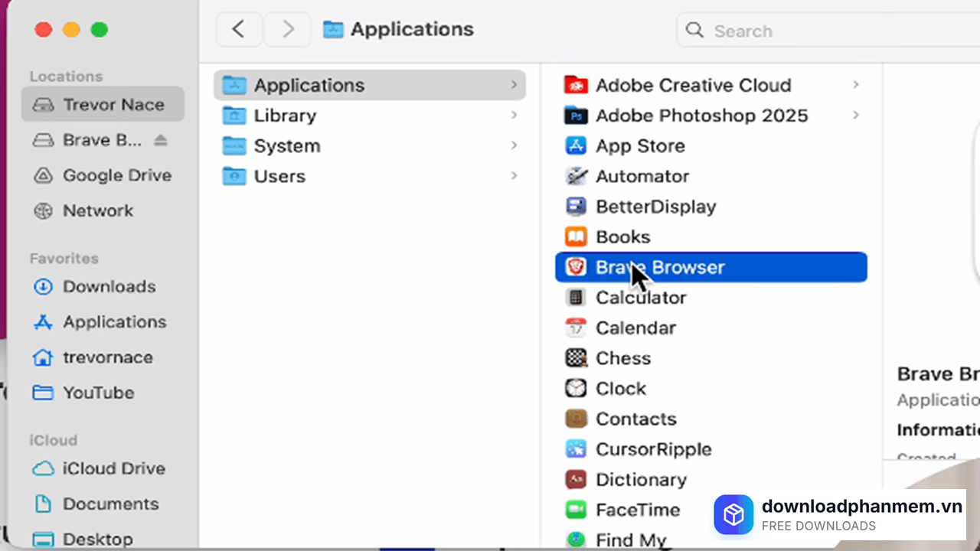Open iCloud Drive from the sidebar

coord(113,468)
